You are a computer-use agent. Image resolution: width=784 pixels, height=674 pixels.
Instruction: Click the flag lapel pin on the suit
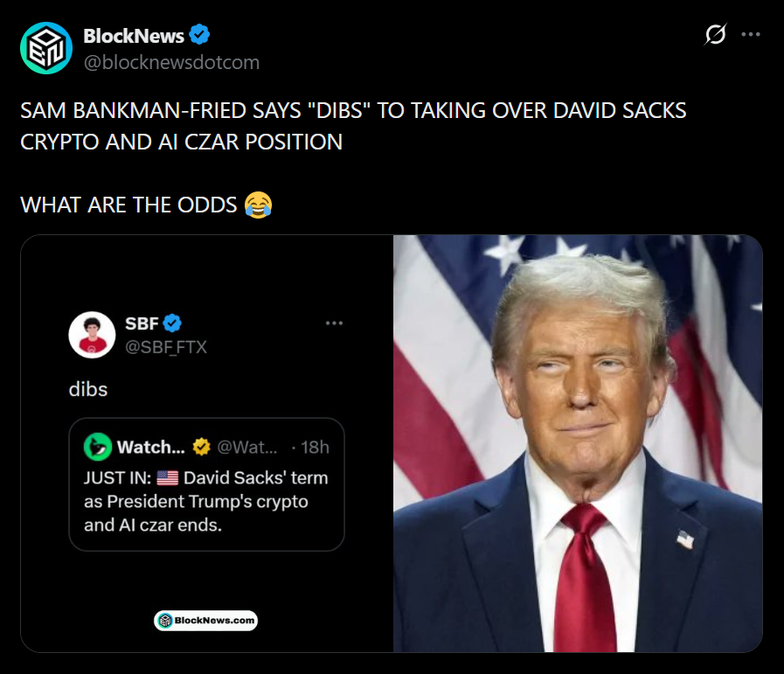tap(686, 539)
